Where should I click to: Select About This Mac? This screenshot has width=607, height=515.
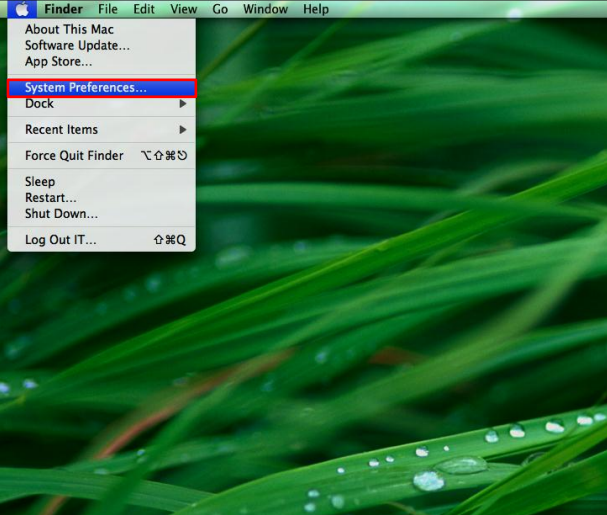point(101,29)
